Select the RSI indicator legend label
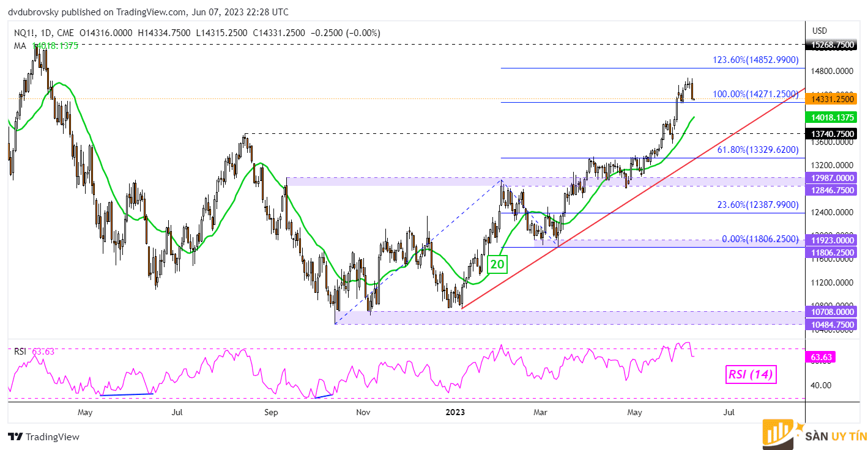The height and width of the screenshot is (450, 868). coord(20,351)
